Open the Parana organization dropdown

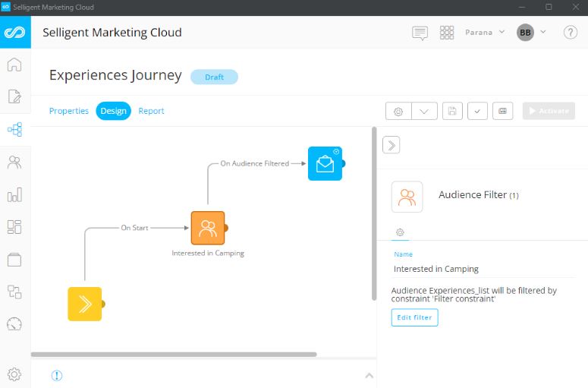pos(485,33)
